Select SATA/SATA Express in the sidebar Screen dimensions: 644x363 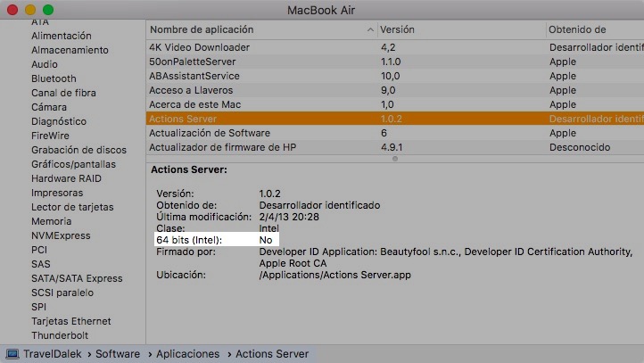pyautogui.click(x=77, y=278)
